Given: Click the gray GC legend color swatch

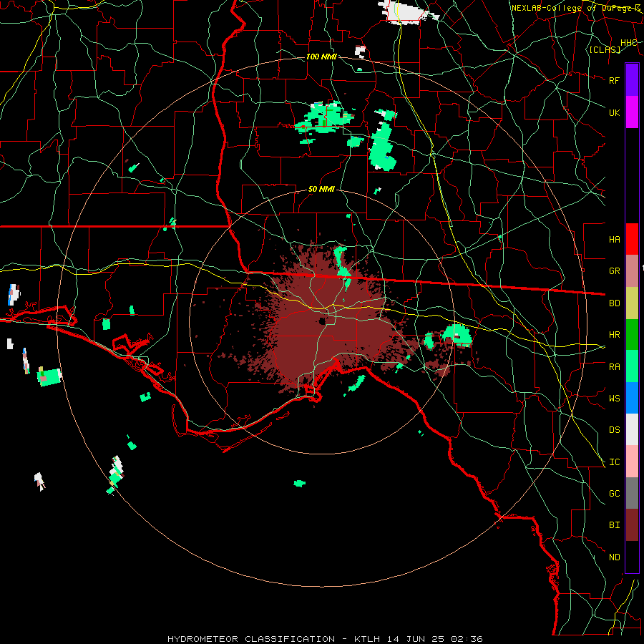Looking at the screenshot, I should click(632, 493).
